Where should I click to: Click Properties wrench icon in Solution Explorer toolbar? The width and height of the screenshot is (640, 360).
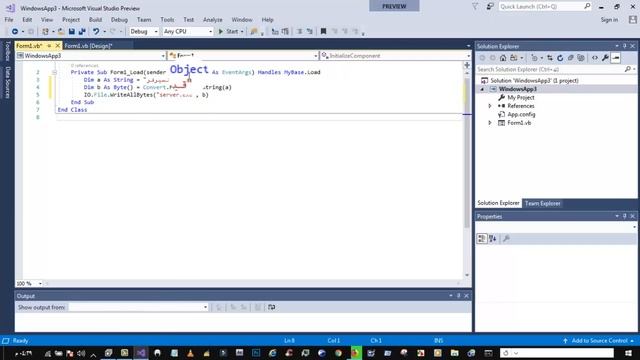[x=605, y=58]
